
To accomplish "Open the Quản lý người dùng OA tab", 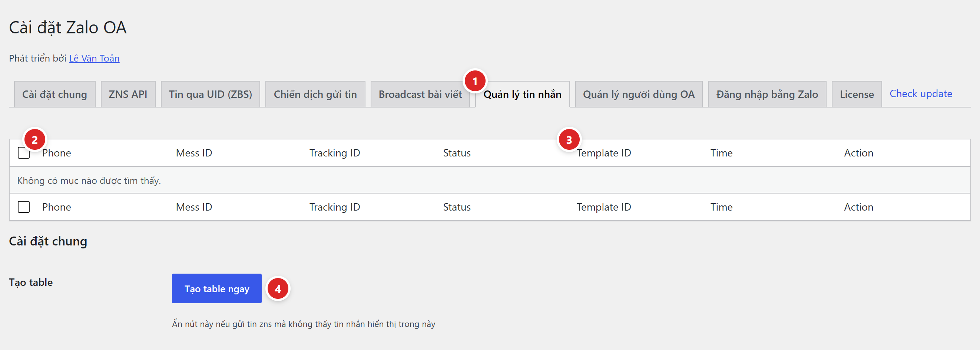I will coord(639,94).
